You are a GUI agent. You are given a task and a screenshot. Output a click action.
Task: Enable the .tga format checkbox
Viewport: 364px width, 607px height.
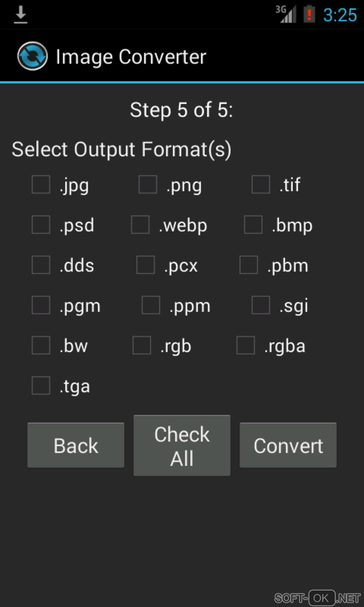(41, 386)
